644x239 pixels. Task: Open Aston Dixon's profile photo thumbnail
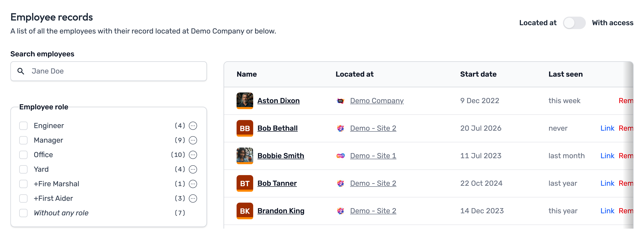coord(245,101)
